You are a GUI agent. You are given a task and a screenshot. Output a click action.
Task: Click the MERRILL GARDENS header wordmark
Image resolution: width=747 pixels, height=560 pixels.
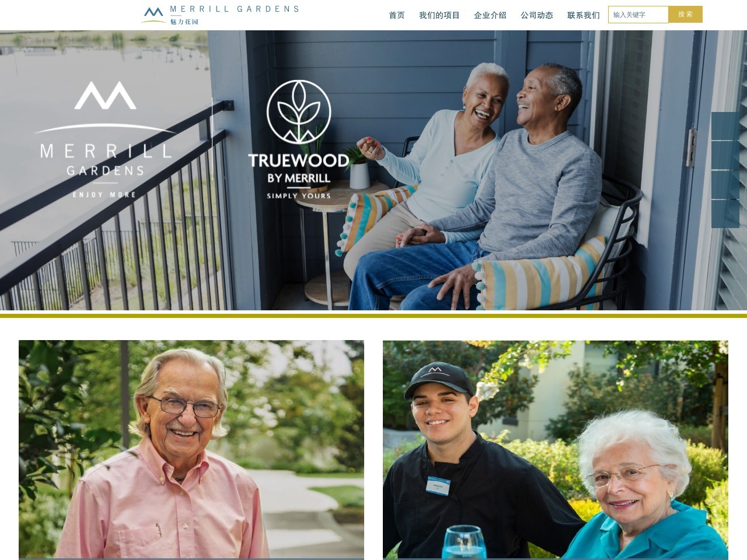click(x=235, y=9)
